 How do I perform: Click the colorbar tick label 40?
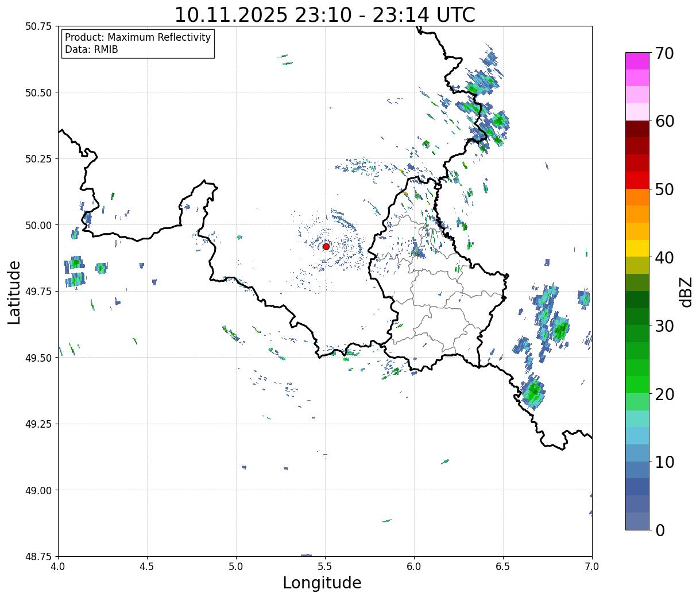point(664,258)
